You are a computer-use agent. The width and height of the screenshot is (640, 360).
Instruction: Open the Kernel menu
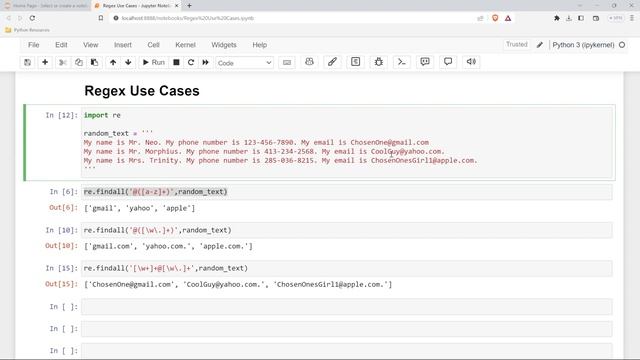185,45
